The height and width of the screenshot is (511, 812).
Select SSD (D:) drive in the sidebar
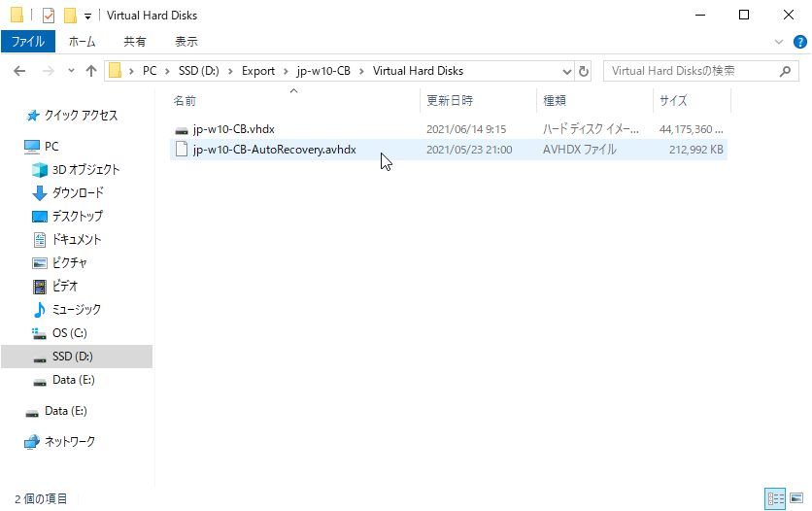(77, 357)
